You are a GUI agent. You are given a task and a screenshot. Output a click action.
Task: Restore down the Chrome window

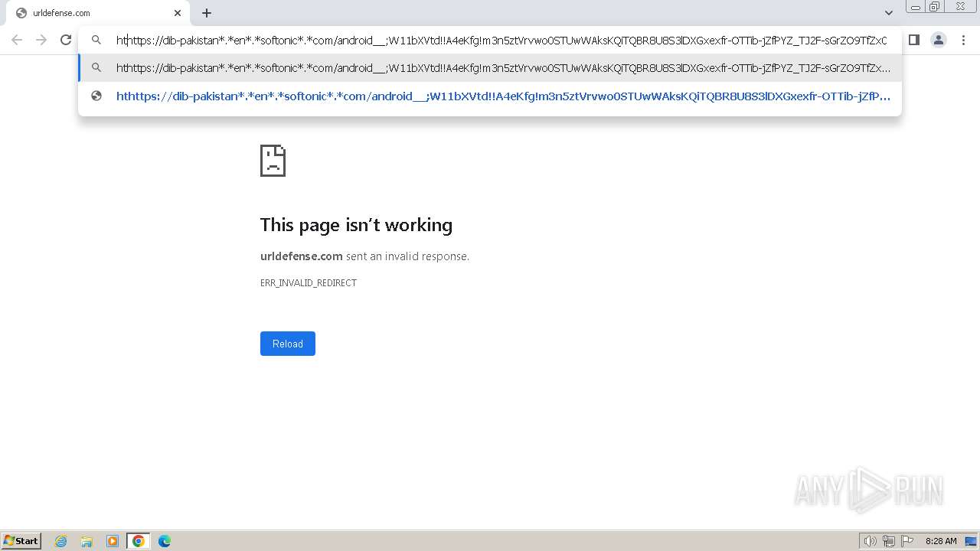pyautogui.click(x=935, y=7)
